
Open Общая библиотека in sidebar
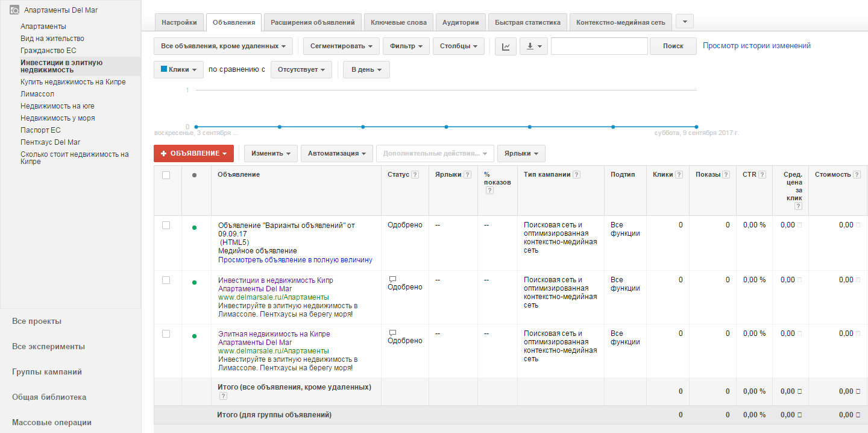pyautogui.click(x=49, y=397)
